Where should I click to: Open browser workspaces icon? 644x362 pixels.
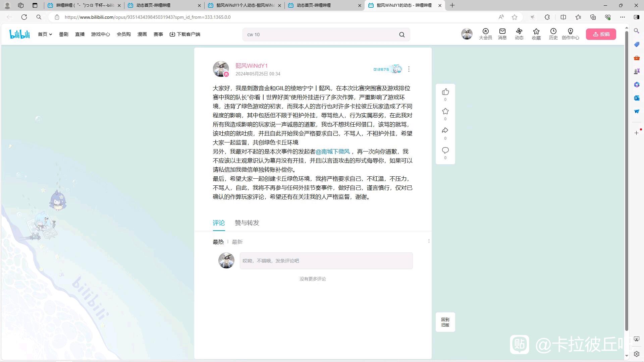21,5
